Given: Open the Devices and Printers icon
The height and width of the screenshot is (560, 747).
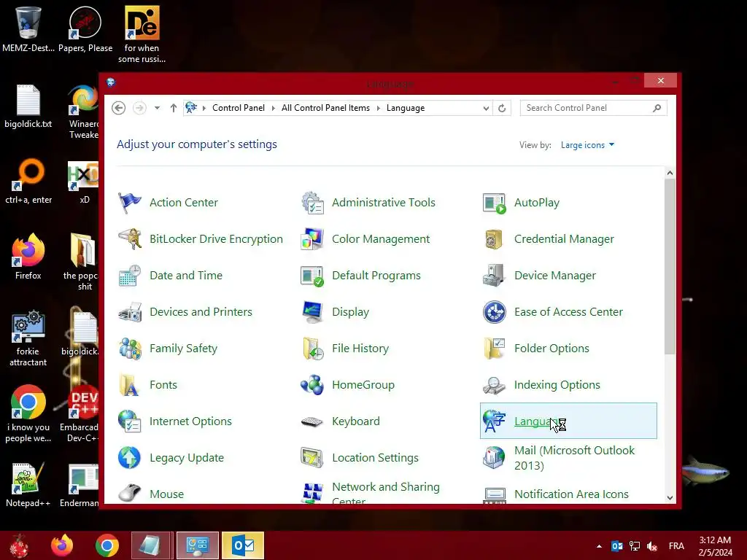Looking at the screenshot, I should [x=130, y=312].
